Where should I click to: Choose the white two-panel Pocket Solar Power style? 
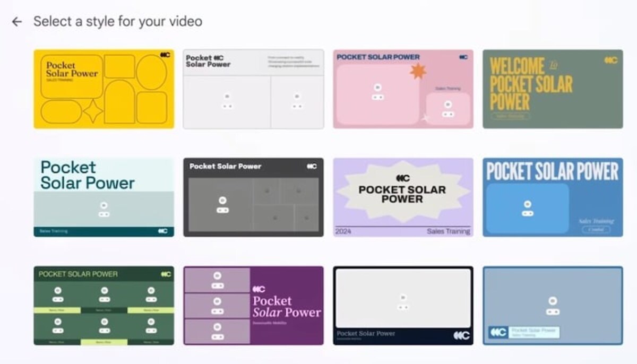click(x=254, y=89)
